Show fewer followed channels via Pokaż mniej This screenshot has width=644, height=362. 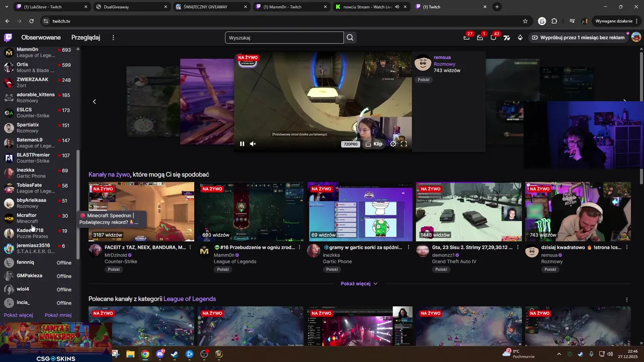58,315
